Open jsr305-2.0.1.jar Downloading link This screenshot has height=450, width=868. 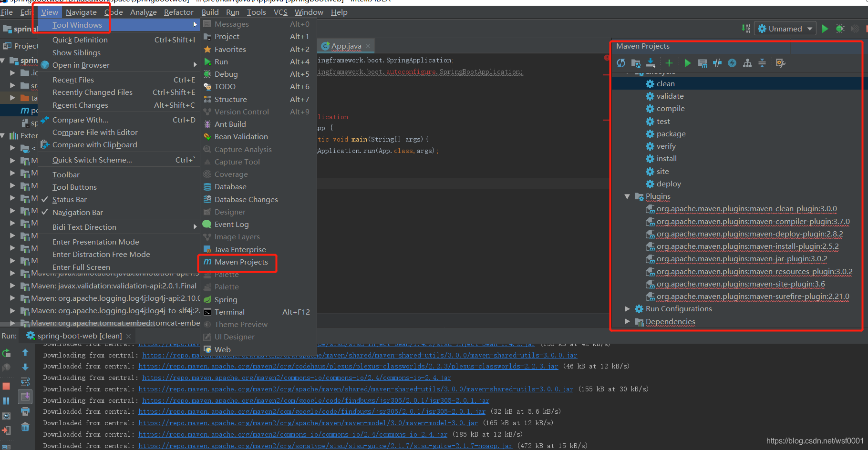[316, 400]
